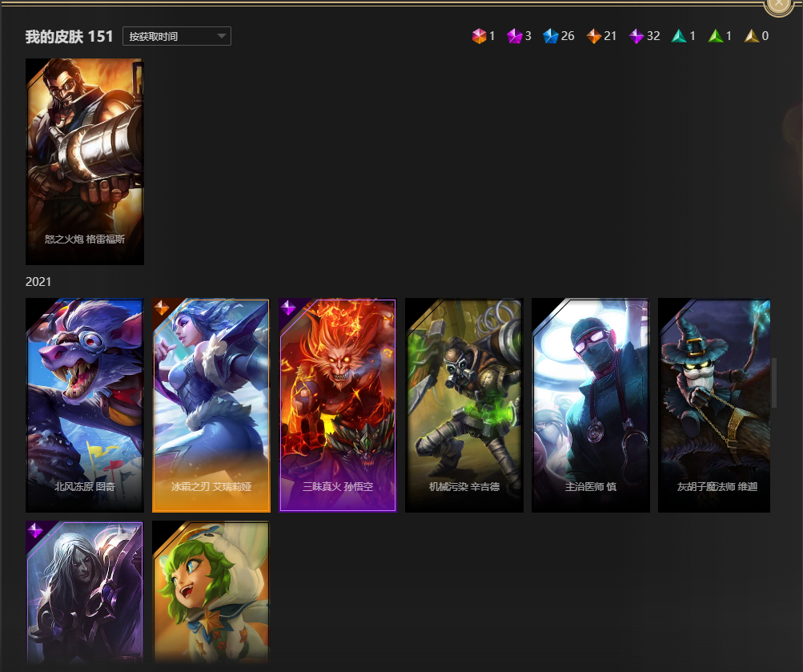Click the magenta pentagon gem icon
This screenshot has height=672, width=803.
pos(514,36)
